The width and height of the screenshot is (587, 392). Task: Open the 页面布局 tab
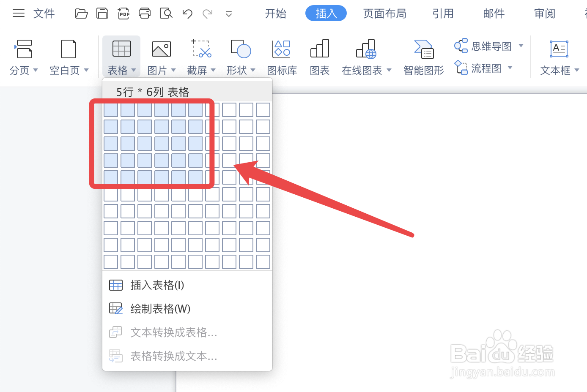coord(385,14)
